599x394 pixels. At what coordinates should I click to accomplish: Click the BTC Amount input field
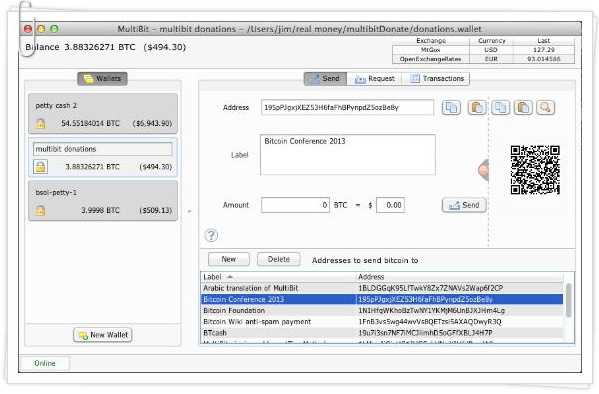coord(295,205)
